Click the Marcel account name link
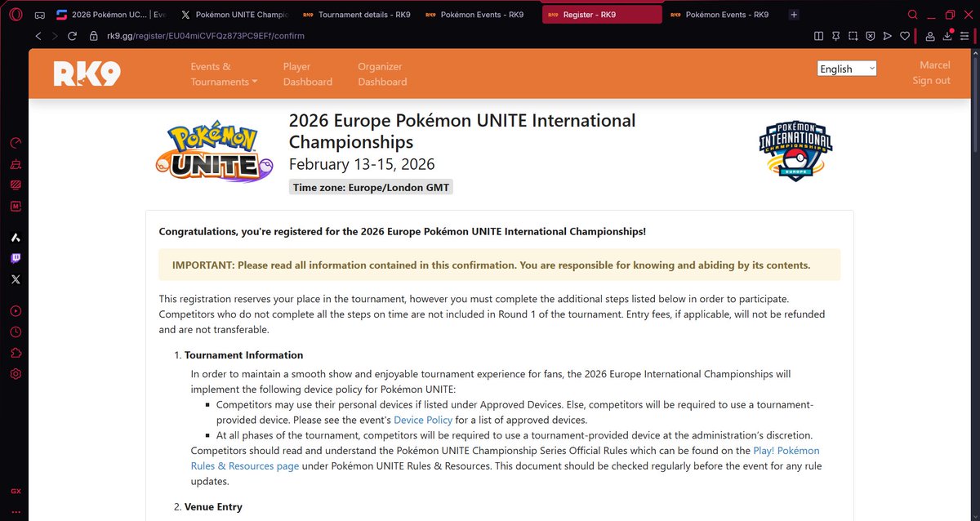 (x=935, y=65)
